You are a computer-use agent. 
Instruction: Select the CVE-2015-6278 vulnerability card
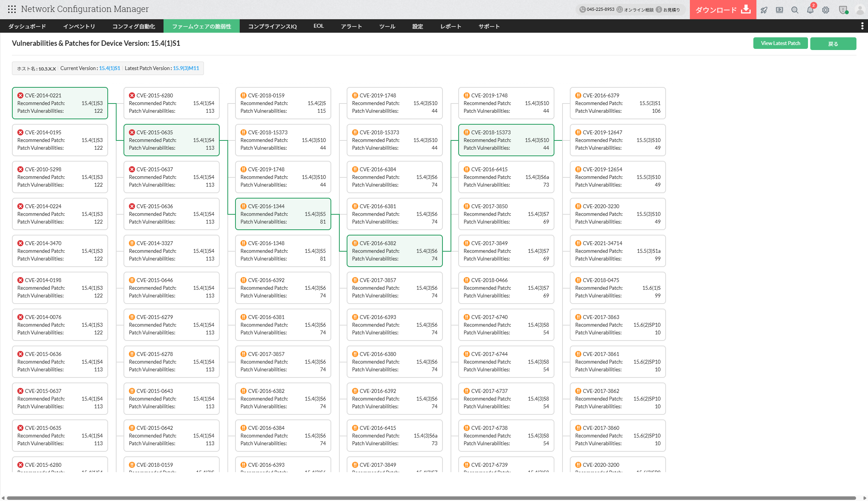click(x=172, y=362)
